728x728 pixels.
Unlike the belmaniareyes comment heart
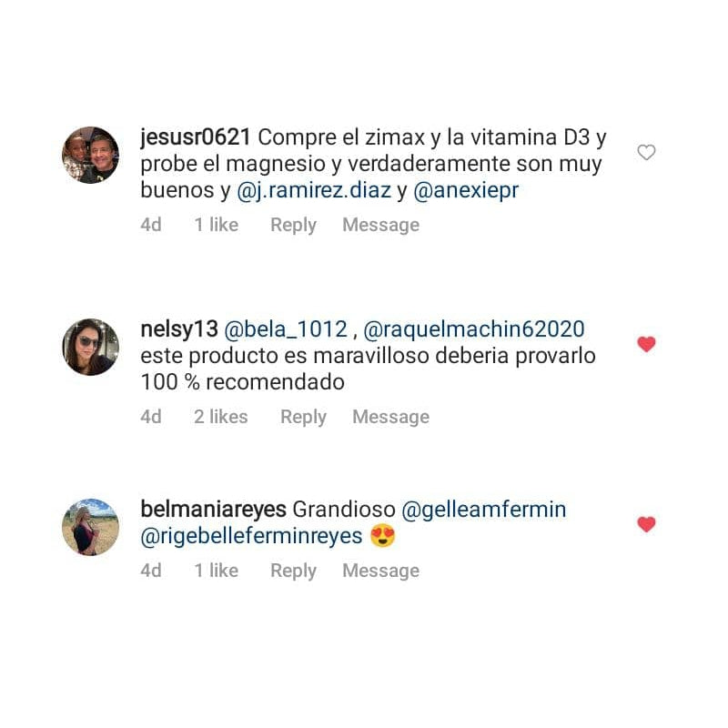coord(646,524)
